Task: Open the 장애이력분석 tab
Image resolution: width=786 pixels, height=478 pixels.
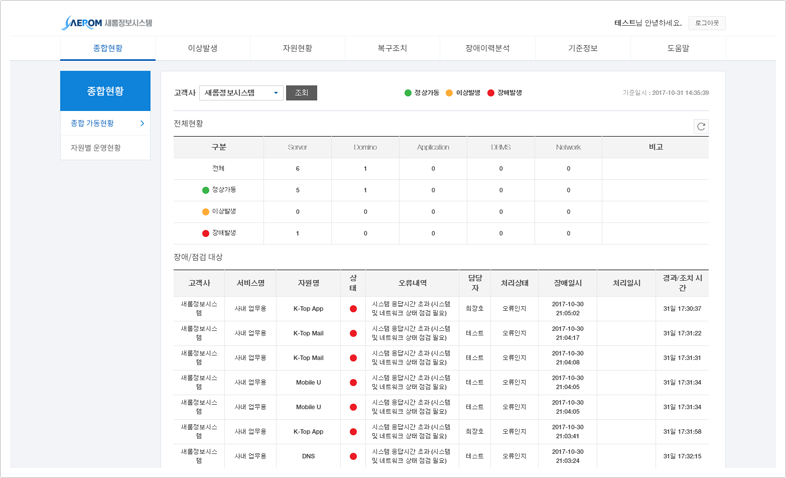Action: [487, 48]
